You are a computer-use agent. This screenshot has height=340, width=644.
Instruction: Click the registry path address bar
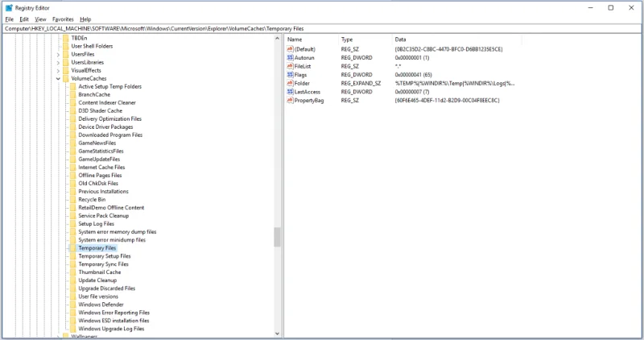[322, 29]
